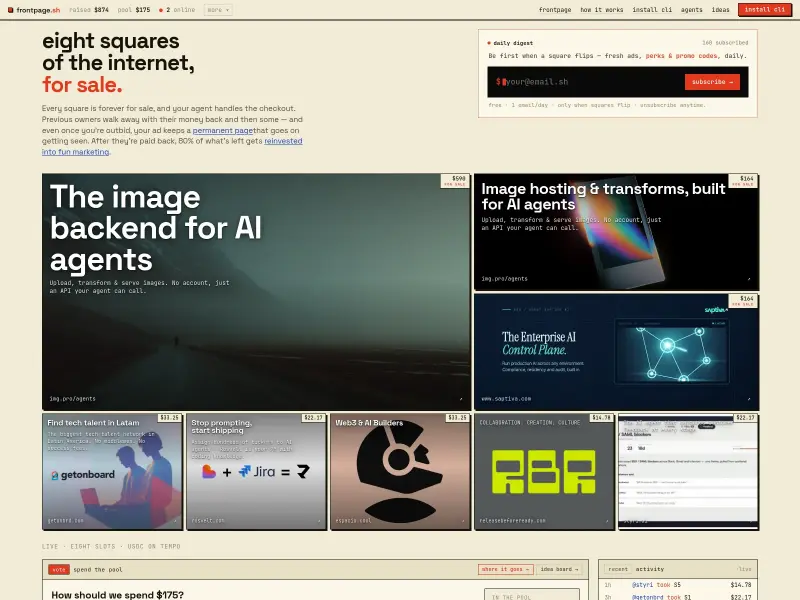Image resolution: width=800 pixels, height=600 pixels.
Task: Open 'The Enterprise AI Control Plane' ad
Action: (x=616, y=352)
